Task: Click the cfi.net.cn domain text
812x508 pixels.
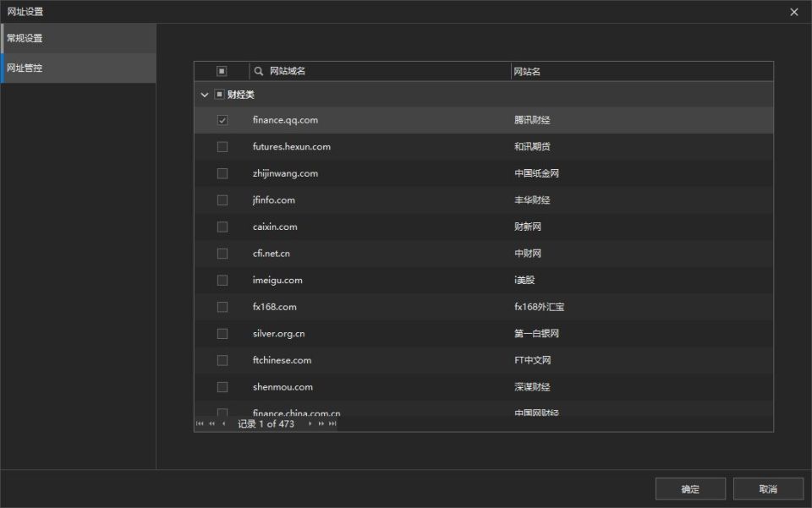Action: click(272, 254)
